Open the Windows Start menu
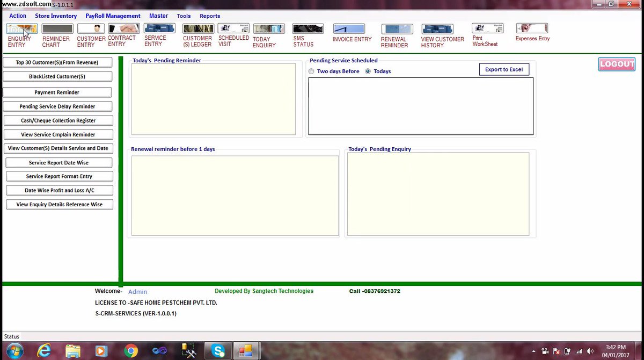The width and height of the screenshot is (644, 360). [x=14, y=350]
